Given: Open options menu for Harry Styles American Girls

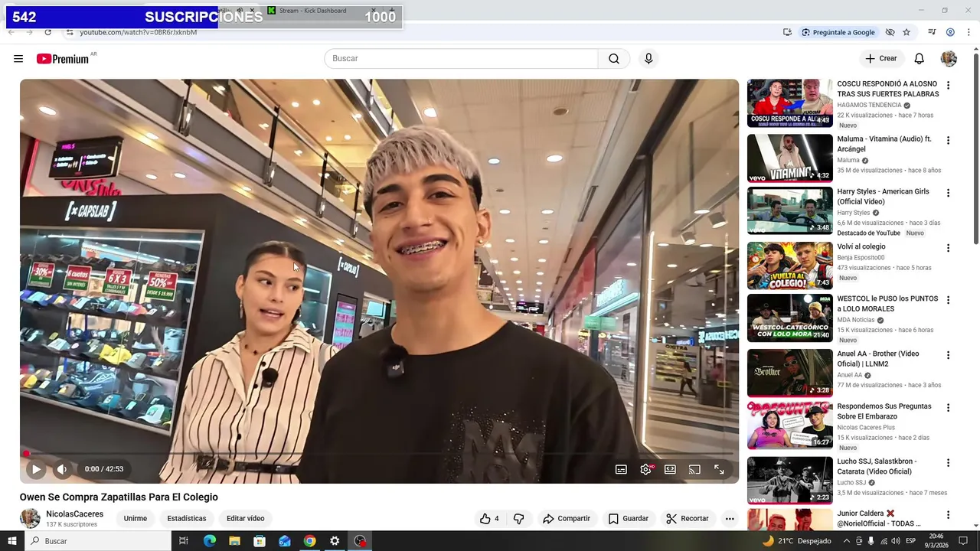Looking at the screenshot, I should pyautogui.click(x=948, y=193).
